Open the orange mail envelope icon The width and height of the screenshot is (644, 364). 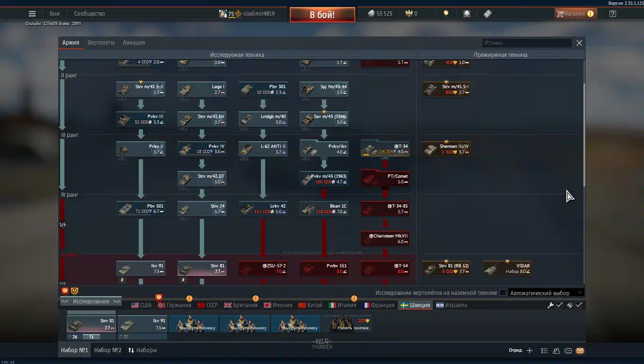click(580, 351)
